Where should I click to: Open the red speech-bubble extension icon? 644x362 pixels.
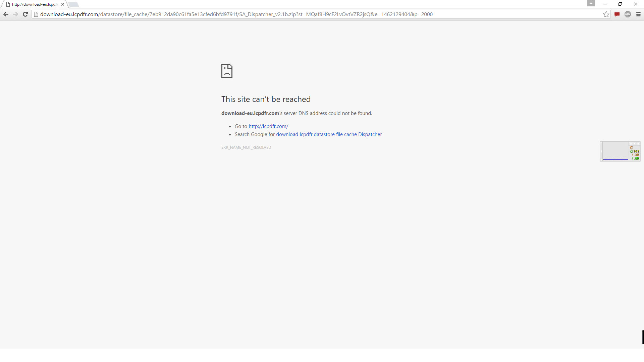(x=617, y=14)
